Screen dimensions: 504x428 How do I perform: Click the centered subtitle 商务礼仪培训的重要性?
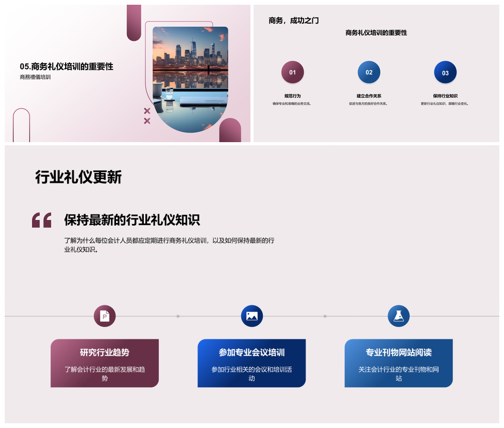click(x=376, y=33)
